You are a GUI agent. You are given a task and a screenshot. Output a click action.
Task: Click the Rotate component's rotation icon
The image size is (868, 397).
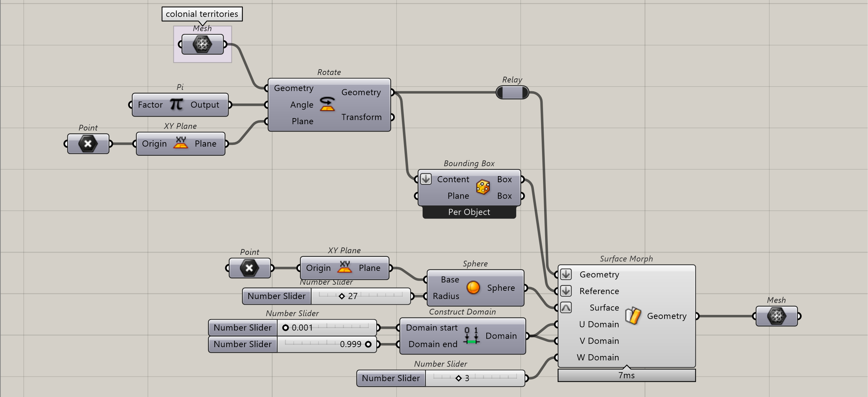coord(327,105)
